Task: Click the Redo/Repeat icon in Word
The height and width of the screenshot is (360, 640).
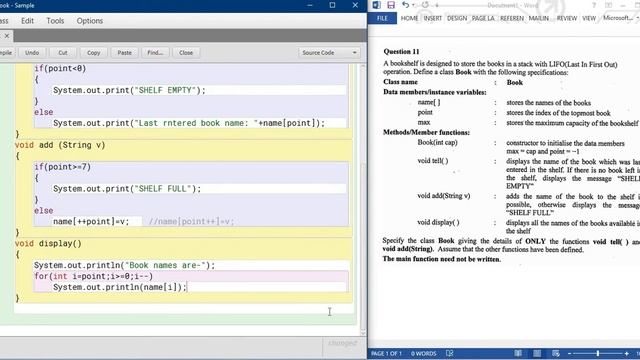Action: tap(425, 5)
